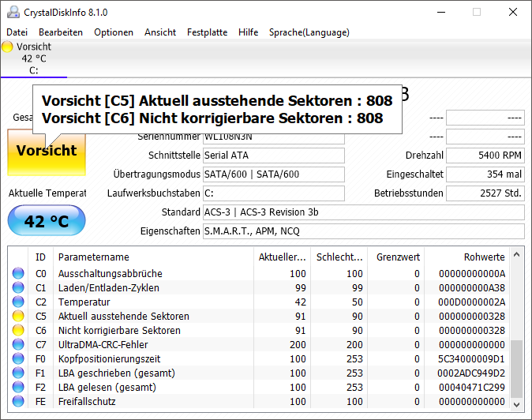Click raw value 000000000A38

click(472, 287)
